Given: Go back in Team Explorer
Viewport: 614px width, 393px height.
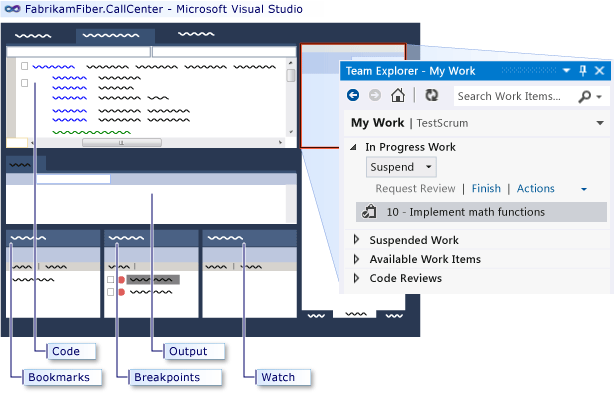Looking at the screenshot, I should click(x=353, y=95).
